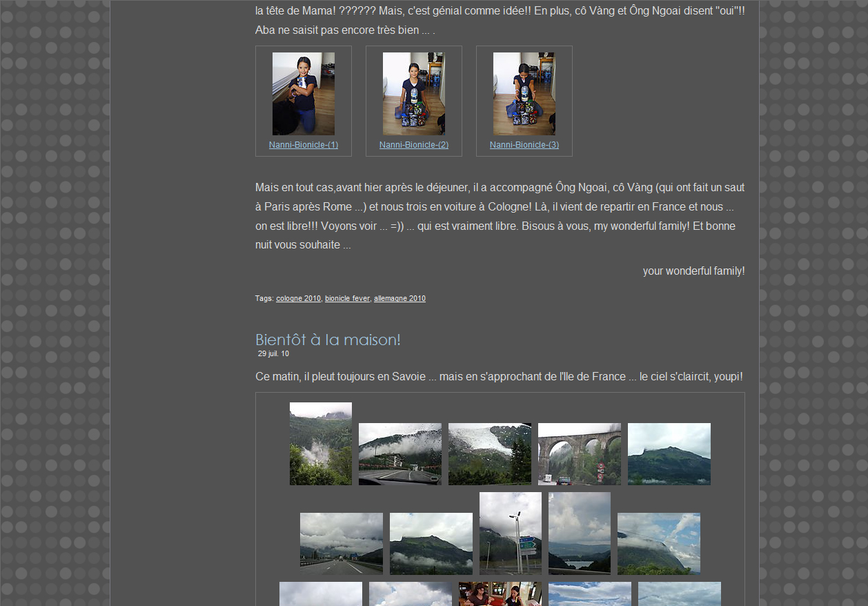This screenshot has width=868, height=606.
Task: Open the third Nanni-Bionicle photo thumbnail
Action: tap(524, 94)
